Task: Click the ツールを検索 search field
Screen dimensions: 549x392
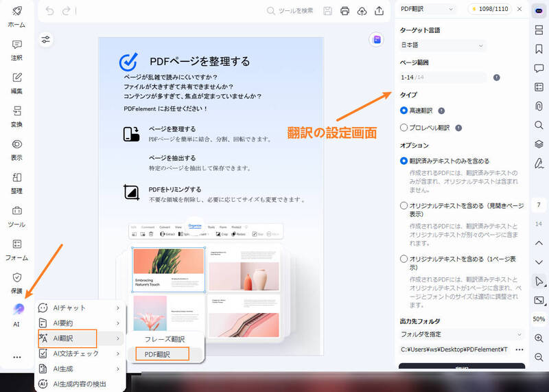Action: pyautogui.click(x=290, y=11)
